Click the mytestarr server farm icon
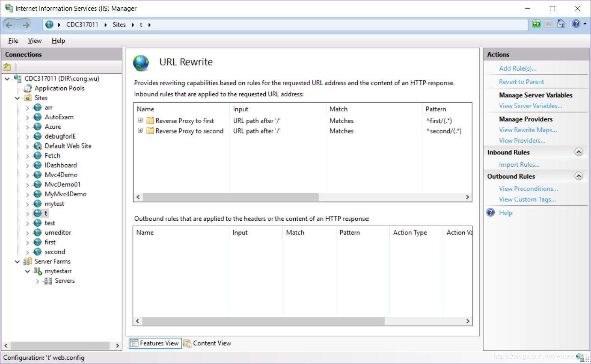This screenshot has height=364, width=591. pos(38,271)
